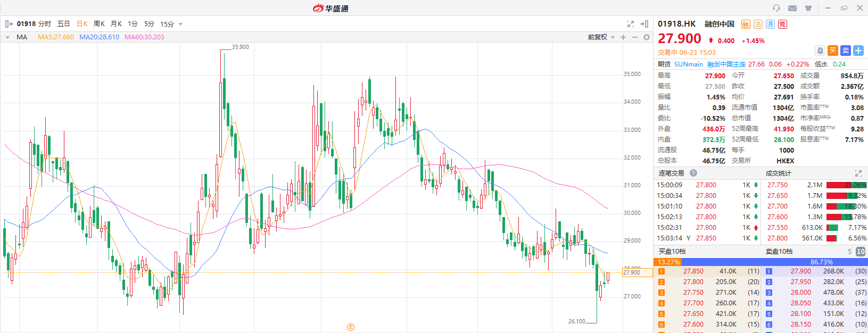Click the 沽 short-selling tag badge
This screenshot has width=868, height=333.
(758, 24)
